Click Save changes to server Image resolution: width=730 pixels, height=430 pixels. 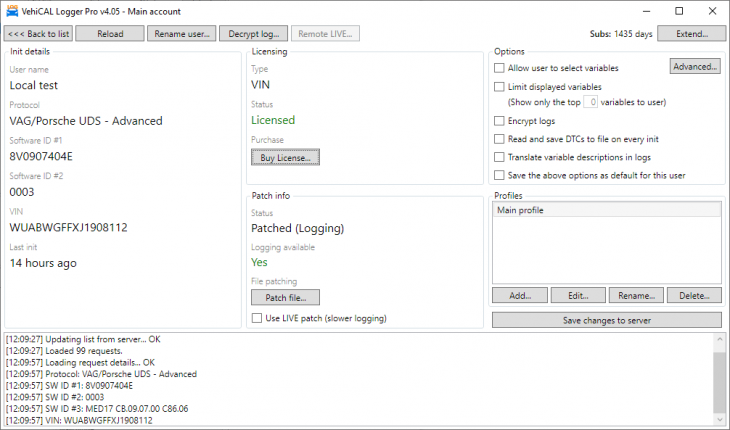point(606,320)
